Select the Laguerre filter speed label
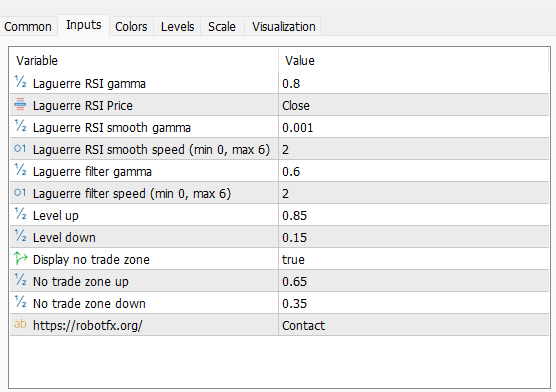Viewport: 556px width, 392px height. pos(132,194)
